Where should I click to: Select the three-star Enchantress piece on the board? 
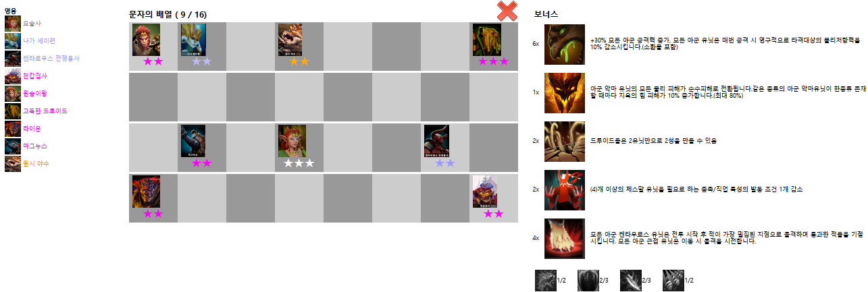[x=292, y=141]
